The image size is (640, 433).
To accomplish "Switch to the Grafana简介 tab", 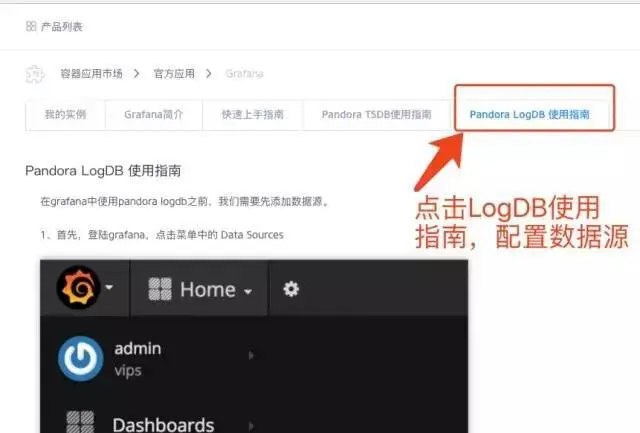I will [153, 115].
